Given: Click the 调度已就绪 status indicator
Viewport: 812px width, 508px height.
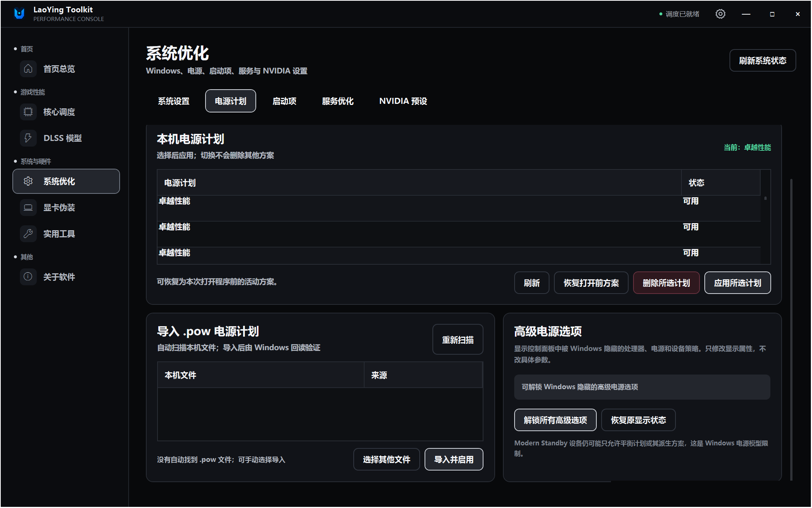Looking at the screenshot, I should tap(679, 14).
